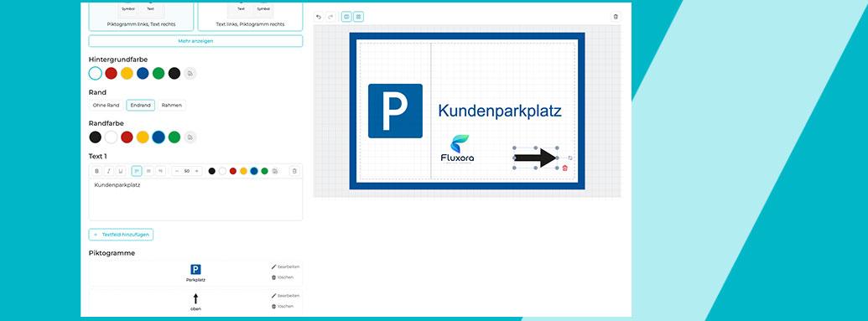Toggle italic in Text 1 toolbar
The width and height of the screenshot is (868, 321).
pos(109,171)
